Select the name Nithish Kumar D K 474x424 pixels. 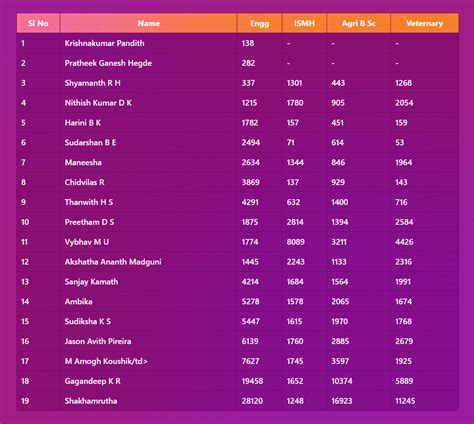point(98,103)
